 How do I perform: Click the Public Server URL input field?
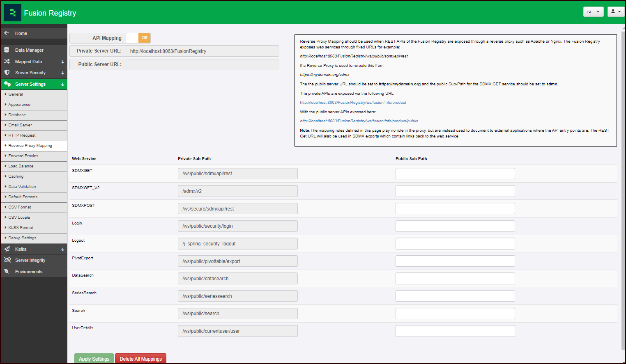[x=202, y=64]
